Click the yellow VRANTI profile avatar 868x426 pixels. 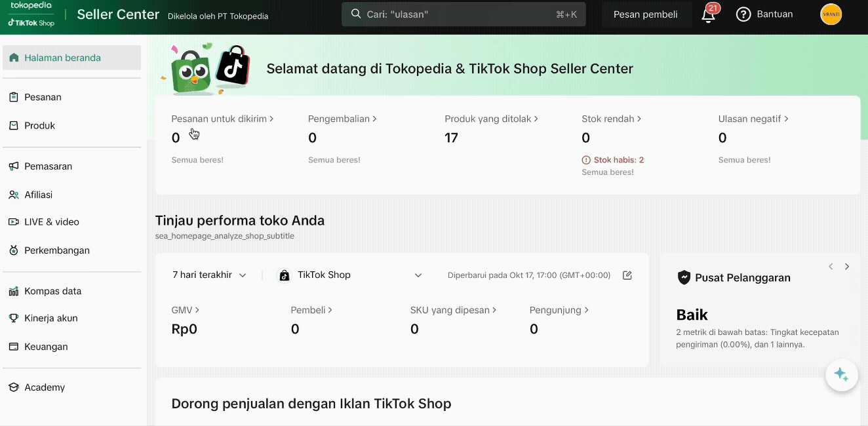coord(831,14)
